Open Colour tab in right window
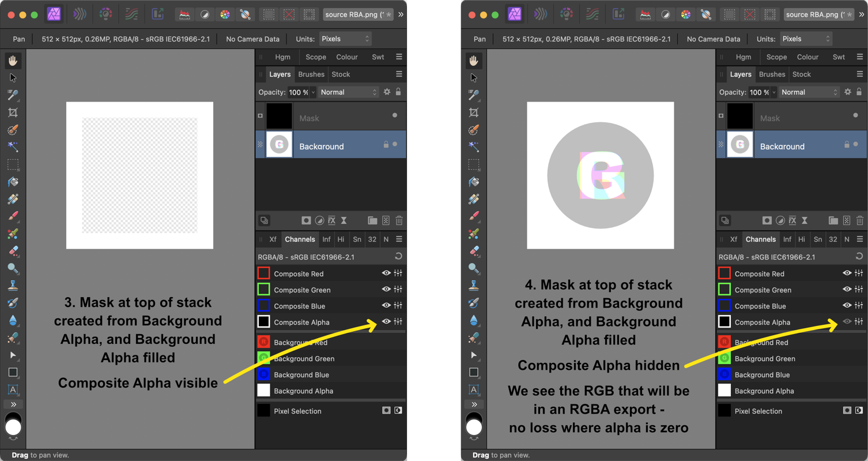This screenshot has height=461, width=868. [807, 57]
